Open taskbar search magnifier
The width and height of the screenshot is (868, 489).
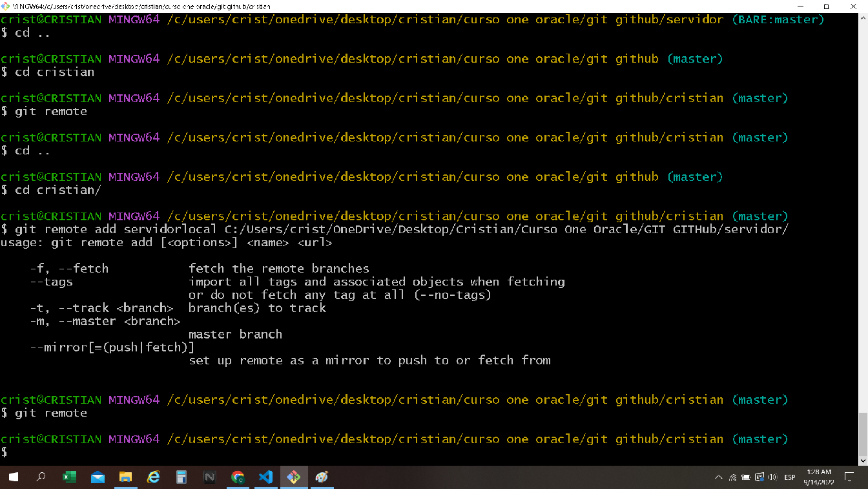point(41,477)
